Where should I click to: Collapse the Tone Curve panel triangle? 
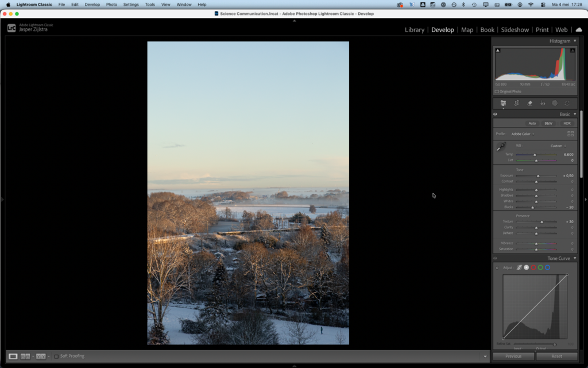point(574,258)
